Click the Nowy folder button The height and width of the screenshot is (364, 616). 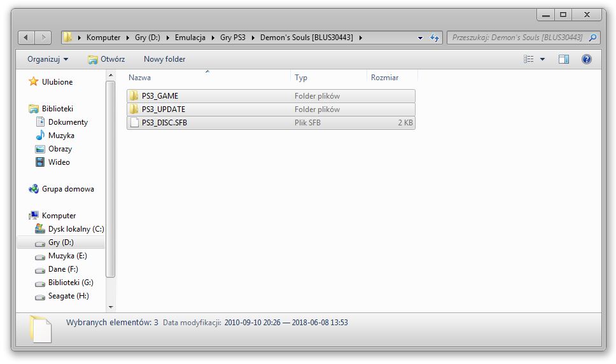coord(165,59)
